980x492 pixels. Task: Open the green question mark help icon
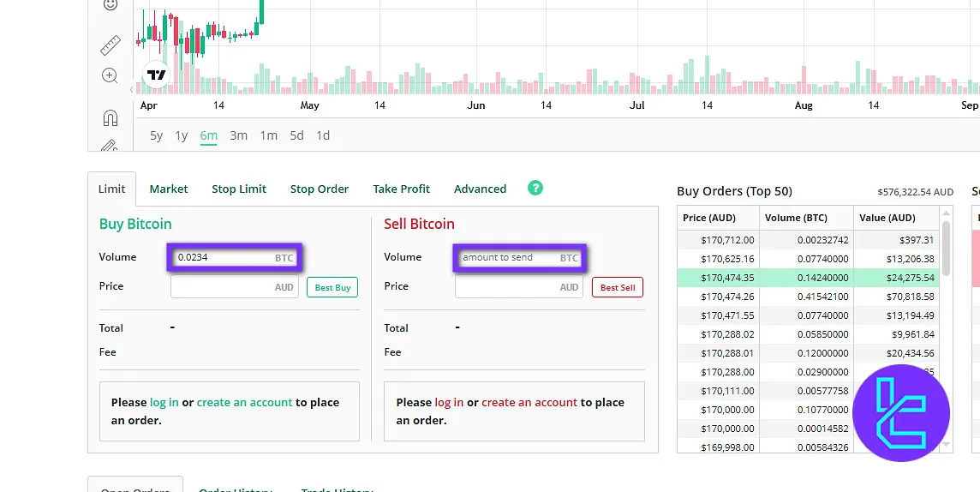tap(535, 188)
